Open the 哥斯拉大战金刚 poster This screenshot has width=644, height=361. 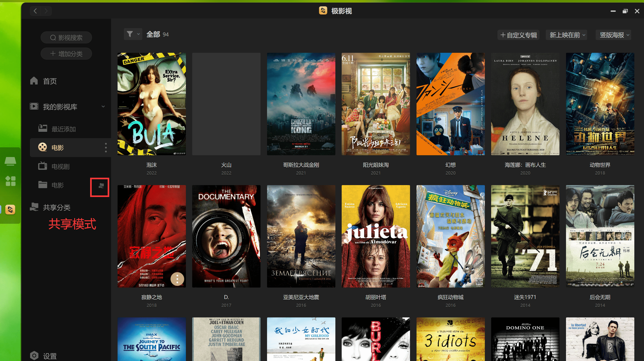tap(301, 104)
